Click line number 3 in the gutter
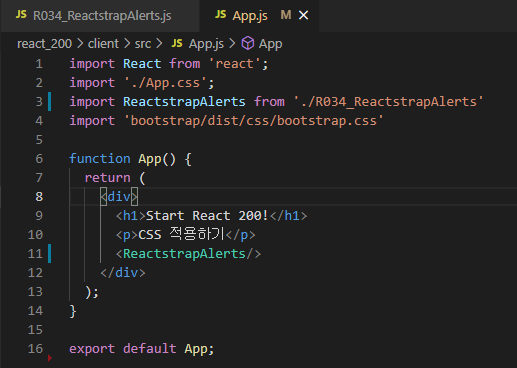517x368 pixels. click(39, 102)
